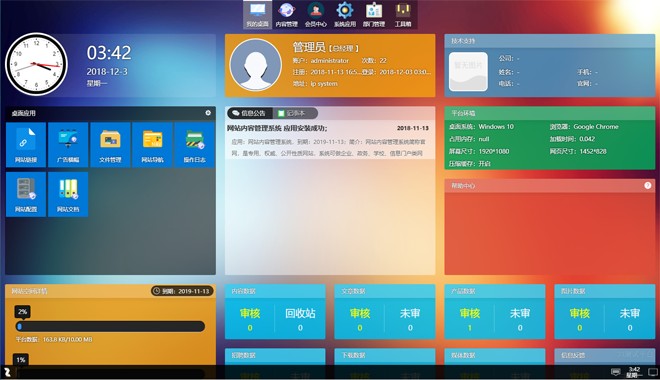Click the platform data usage progress bar
This screenshot has width=660, height=380.
(110, 326)
